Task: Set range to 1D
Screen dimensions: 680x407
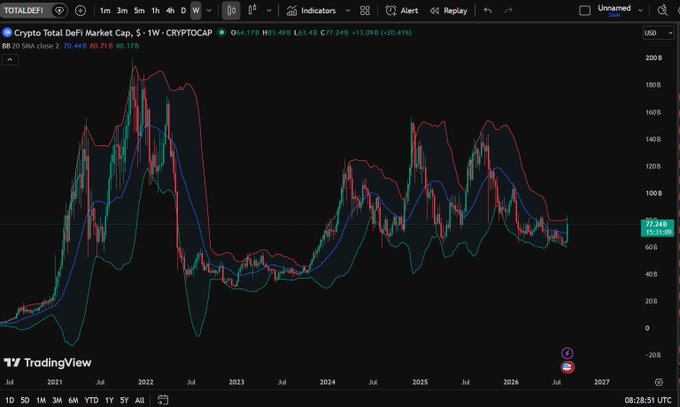Action: pyautogui.click(x=10, y=400)
